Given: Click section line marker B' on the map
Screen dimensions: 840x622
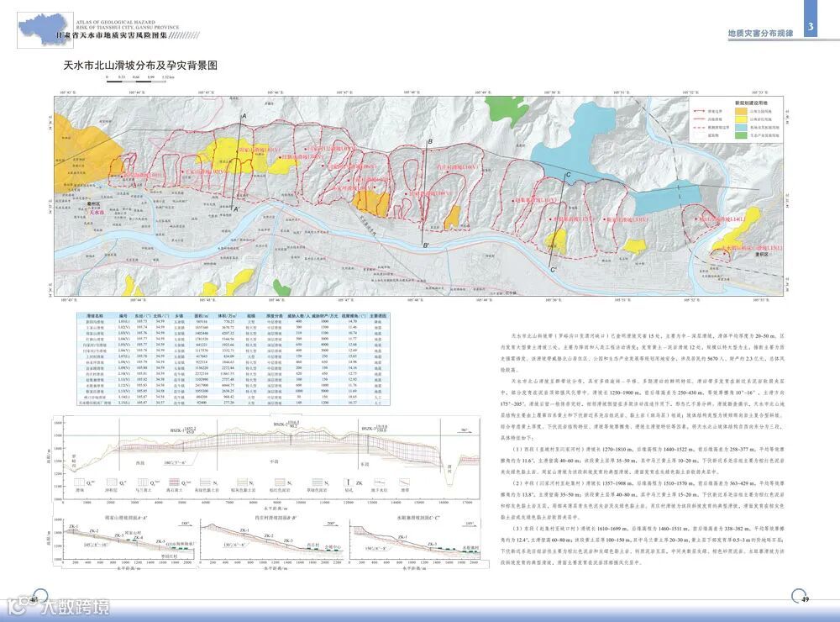Looking at the screenshot, I should click(426, 245).
